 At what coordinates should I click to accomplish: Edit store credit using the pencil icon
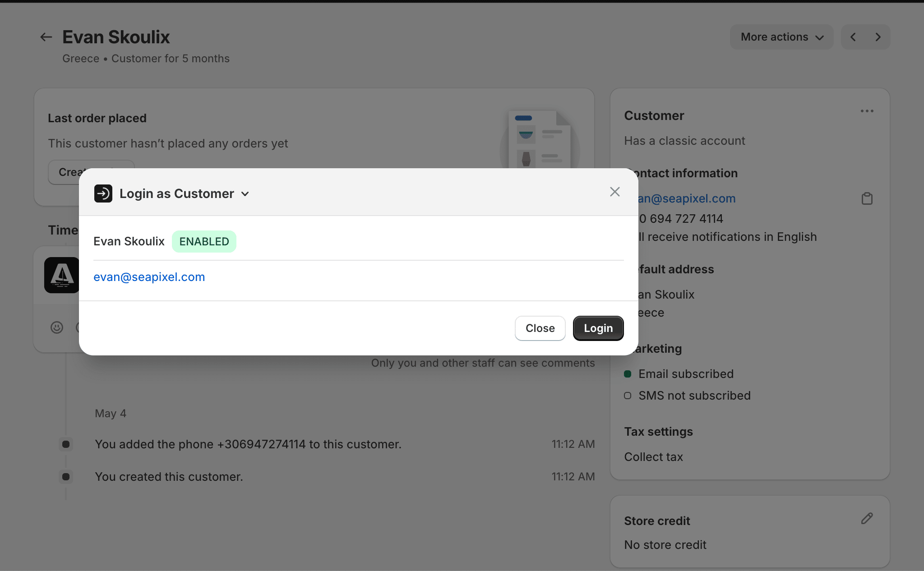pyautogui.click(x=867, y=518)
